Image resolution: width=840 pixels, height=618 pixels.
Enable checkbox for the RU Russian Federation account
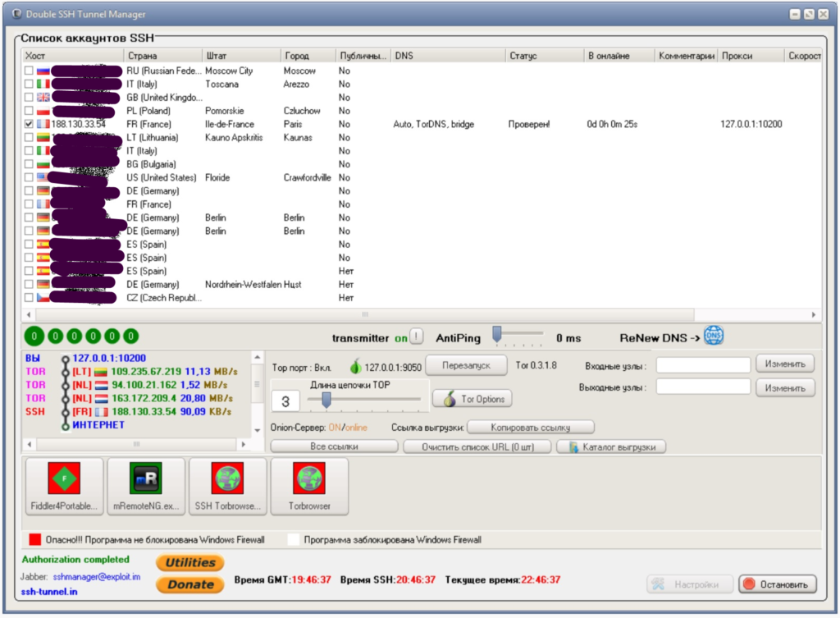pyautogui.click(x=27, y=71)
